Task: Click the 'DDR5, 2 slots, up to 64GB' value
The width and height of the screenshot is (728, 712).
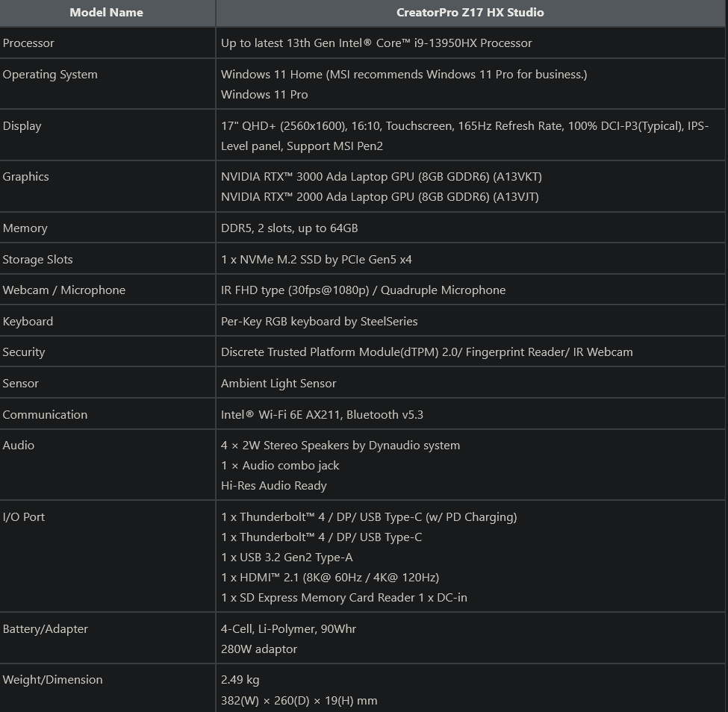Action: (x=294, y=228)
